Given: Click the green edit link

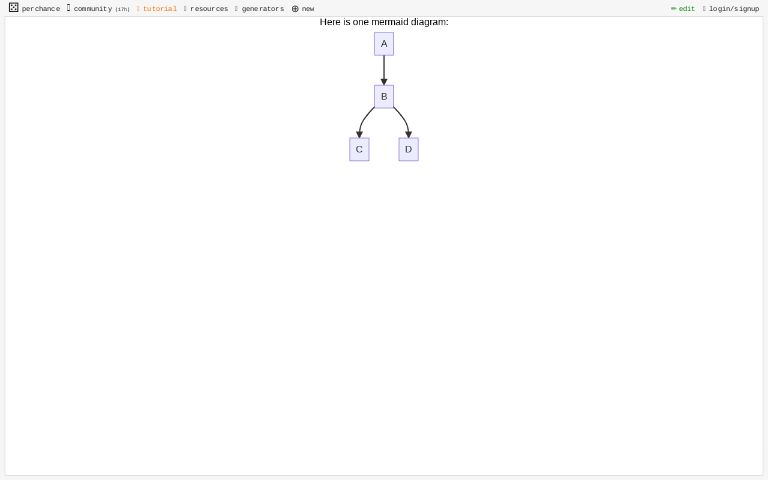Looking at the screenshot, I should point(687,9).
